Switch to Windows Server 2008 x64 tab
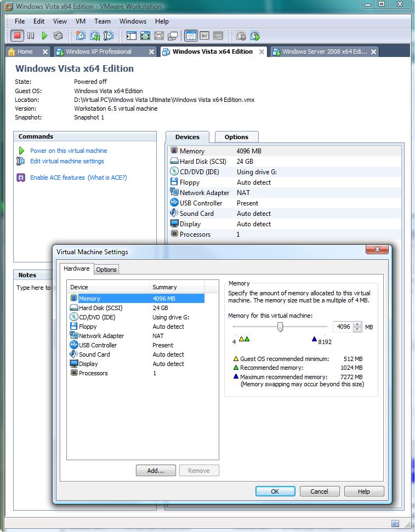Image resolution: width=415 pixels, height=532 pixels. 325,52
